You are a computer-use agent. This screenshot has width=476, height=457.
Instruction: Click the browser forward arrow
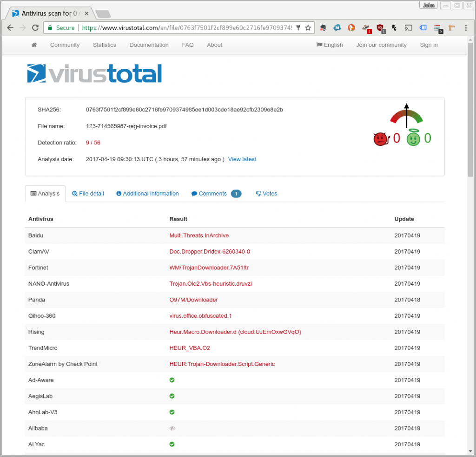coord(23,28)
